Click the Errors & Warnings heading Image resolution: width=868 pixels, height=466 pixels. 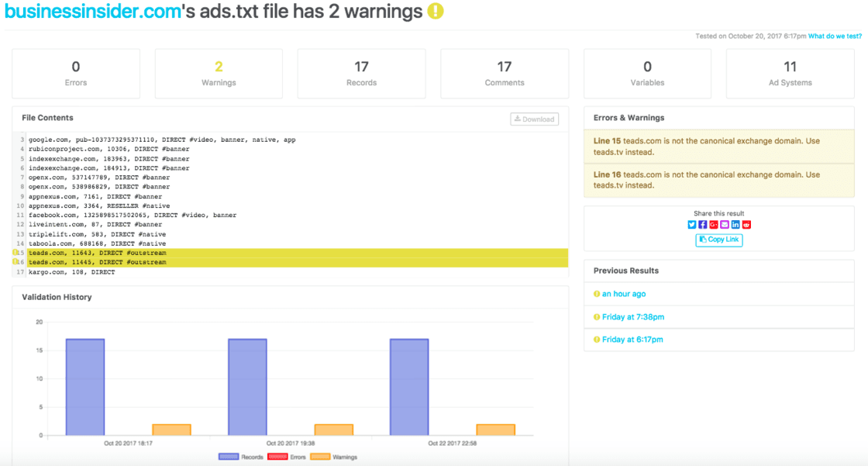tap(629, 118)
